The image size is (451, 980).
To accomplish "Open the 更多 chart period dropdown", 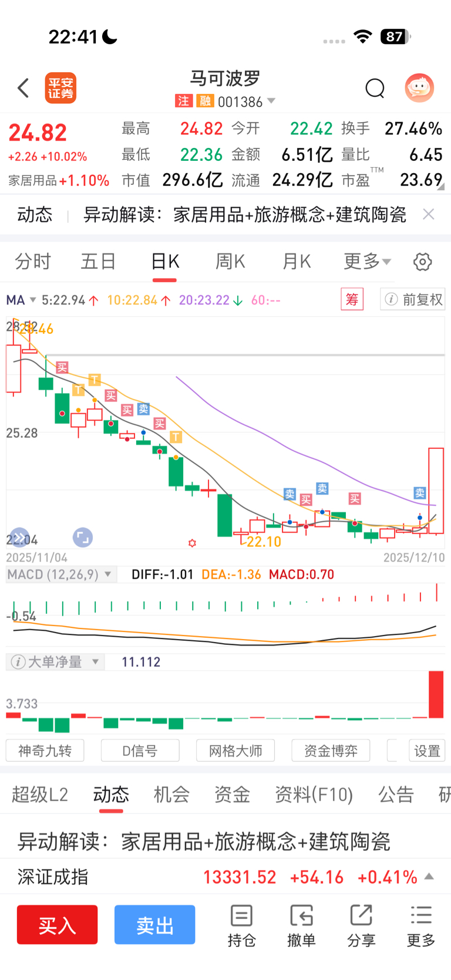I will point(367,261).
